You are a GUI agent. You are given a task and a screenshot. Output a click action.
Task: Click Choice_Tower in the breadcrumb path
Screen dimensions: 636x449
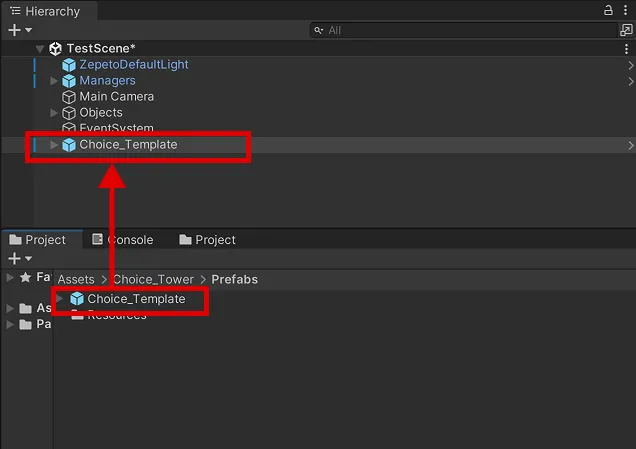tap(153, 279)
